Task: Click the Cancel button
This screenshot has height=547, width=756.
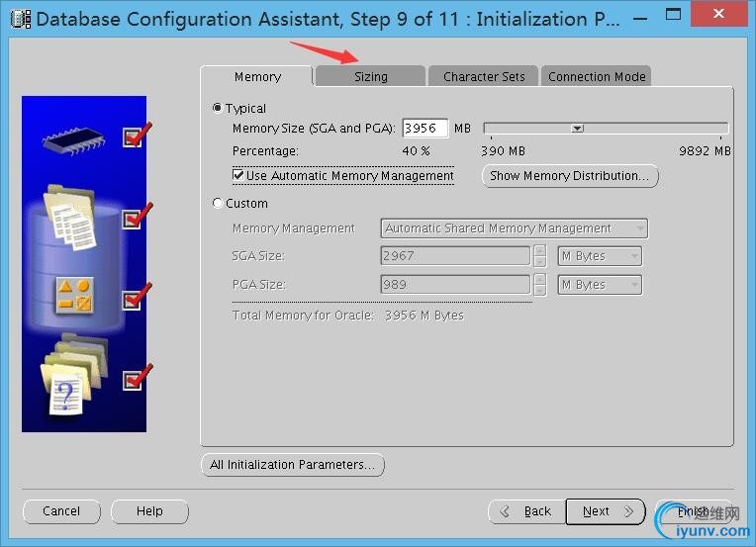Action: (x=61, y=511)
